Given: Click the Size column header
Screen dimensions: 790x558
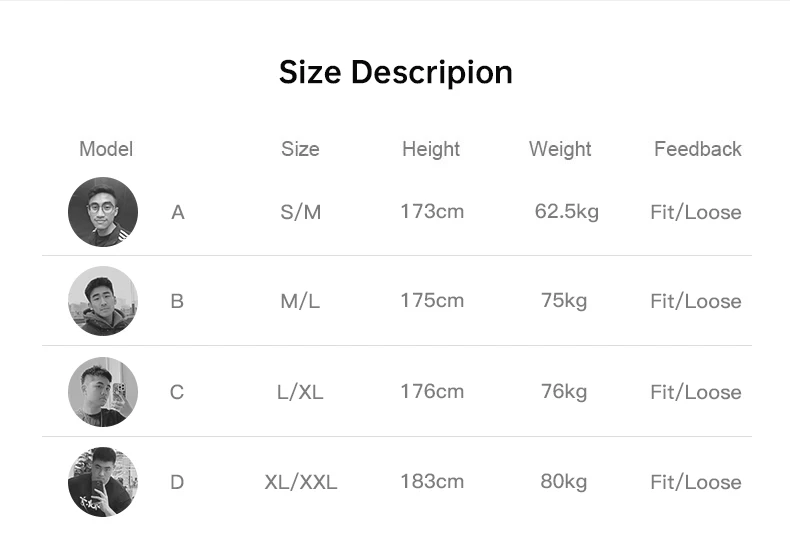Looking at the screenshot, I should pyautogui.click(x=300, y=149).
